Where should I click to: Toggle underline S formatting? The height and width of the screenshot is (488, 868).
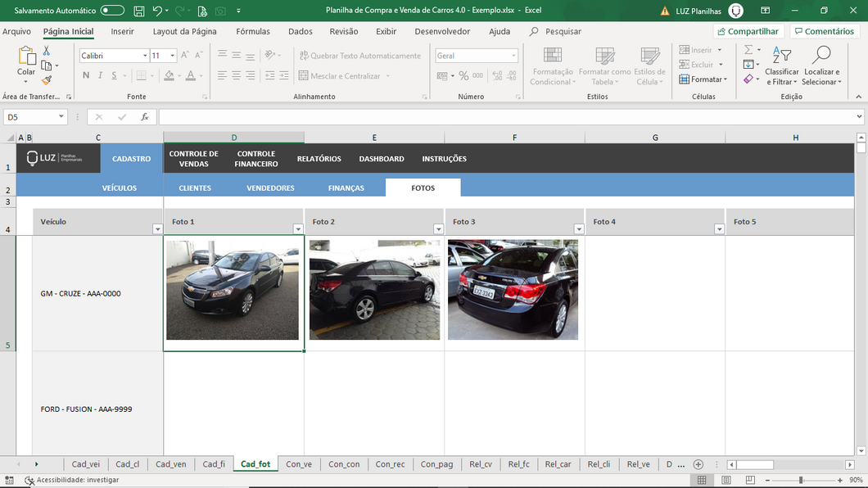pyautogui.click(x=114, y=75)
